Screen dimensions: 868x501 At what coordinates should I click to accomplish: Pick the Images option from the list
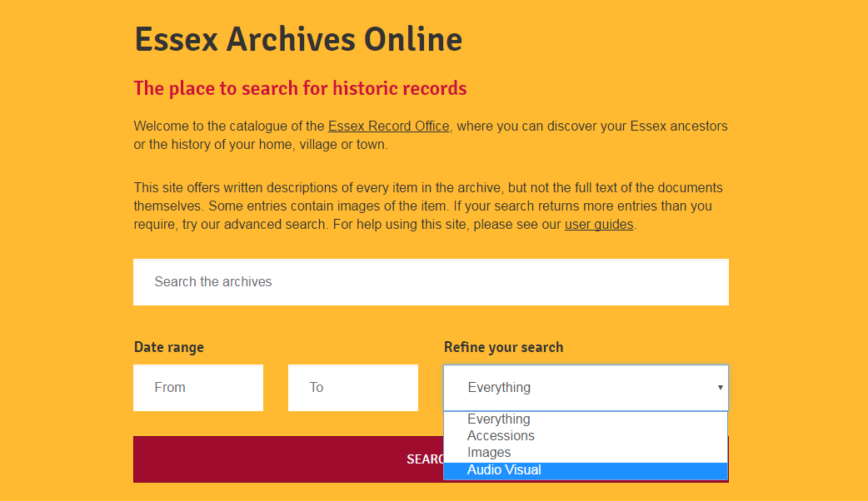(x=489, y=453)
